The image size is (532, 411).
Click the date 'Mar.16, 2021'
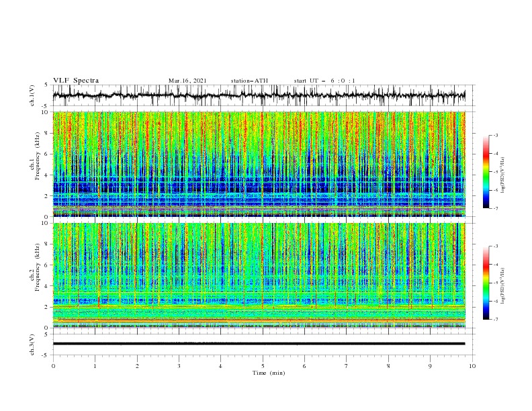point(187,81)
